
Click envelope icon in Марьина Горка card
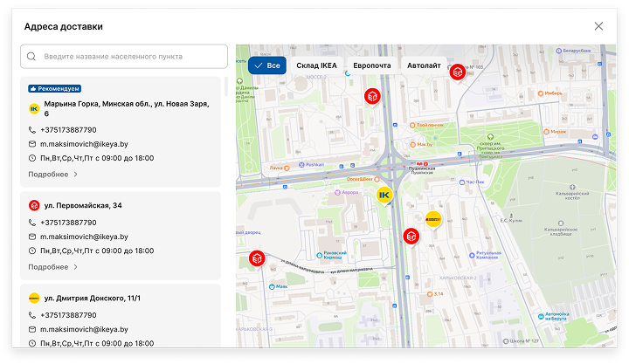32,144
